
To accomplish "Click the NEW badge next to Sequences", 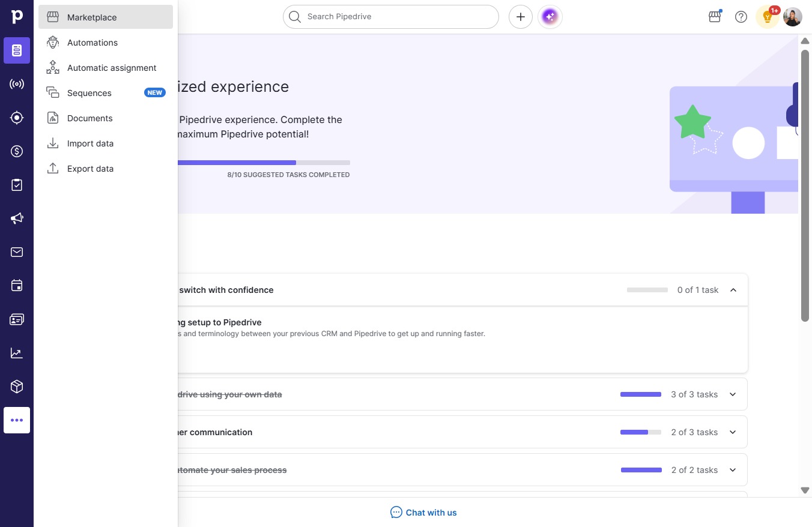I will (155, 93).
